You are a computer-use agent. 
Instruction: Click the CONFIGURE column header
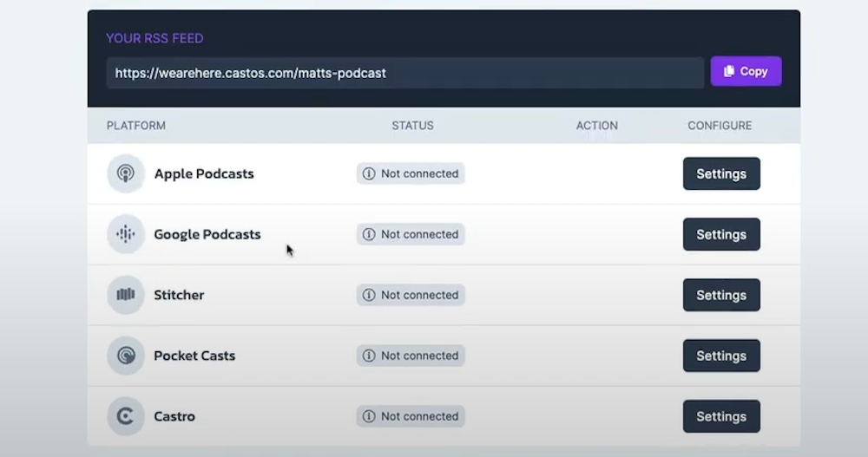point(720,126)
